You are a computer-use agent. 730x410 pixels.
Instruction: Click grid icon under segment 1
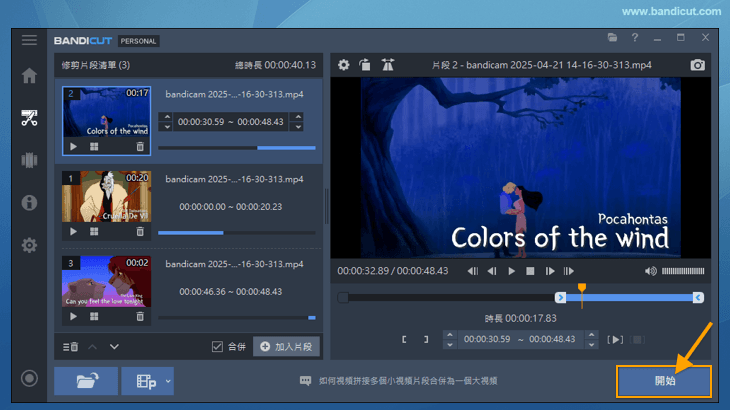click(94, 231)
